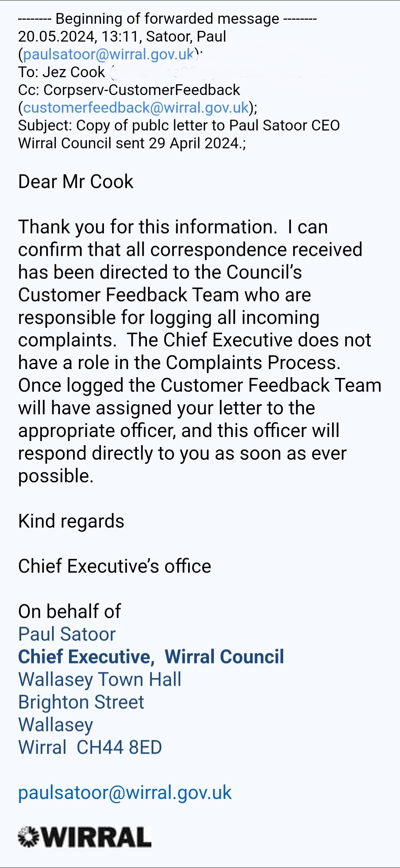Click the 'Kind regards' sign-off
The height and width of the screenshot is (868, 400).
[71, 521]
